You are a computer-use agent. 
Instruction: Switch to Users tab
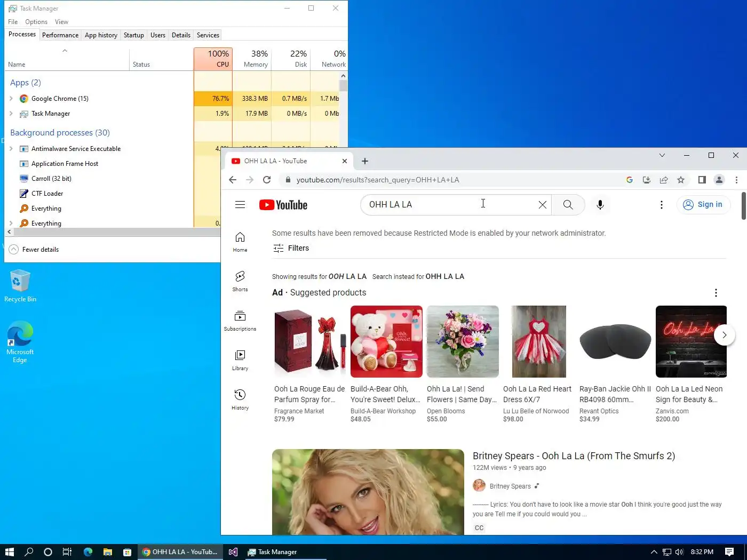pos(158,35)
